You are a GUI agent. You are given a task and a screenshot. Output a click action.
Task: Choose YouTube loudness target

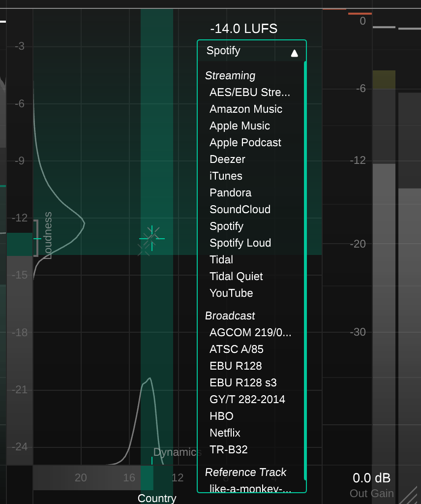pos(231,293)
